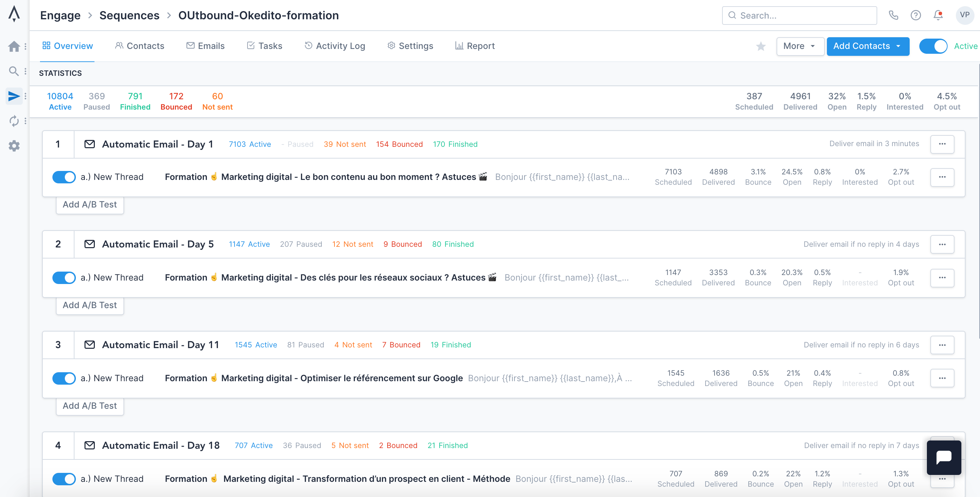Disable Day 11 New Thread email toggle

coord(64,378)
